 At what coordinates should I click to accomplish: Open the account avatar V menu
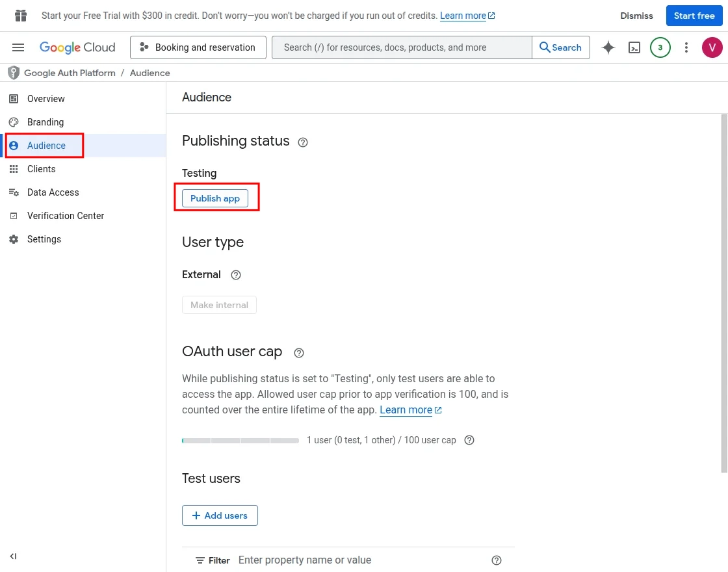coord(712,47)
